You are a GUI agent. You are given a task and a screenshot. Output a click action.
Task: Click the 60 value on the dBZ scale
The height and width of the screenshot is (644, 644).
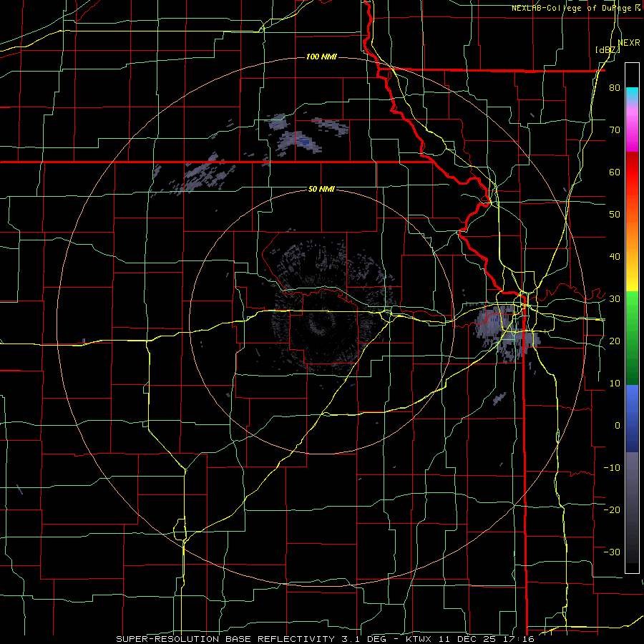pyautogui.click(x=615, y=172)
